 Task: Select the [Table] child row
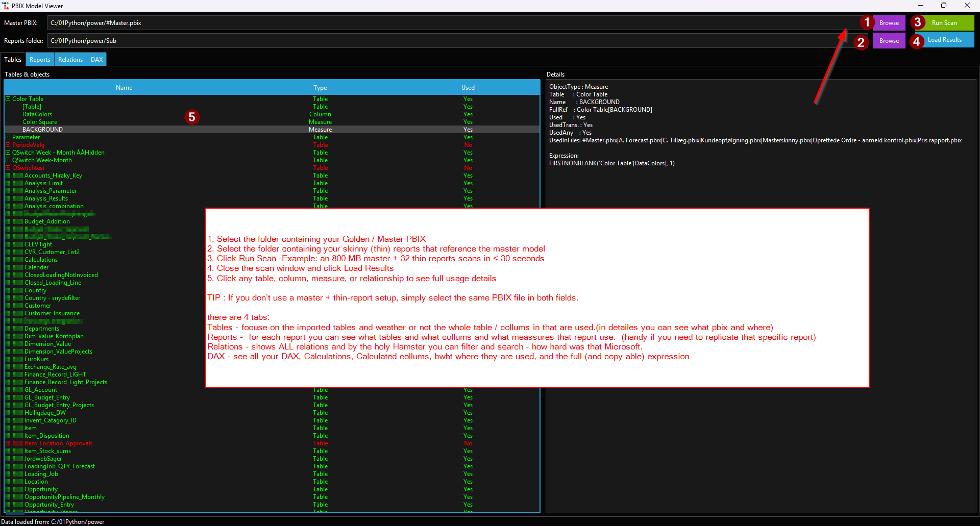pos(272,107)
